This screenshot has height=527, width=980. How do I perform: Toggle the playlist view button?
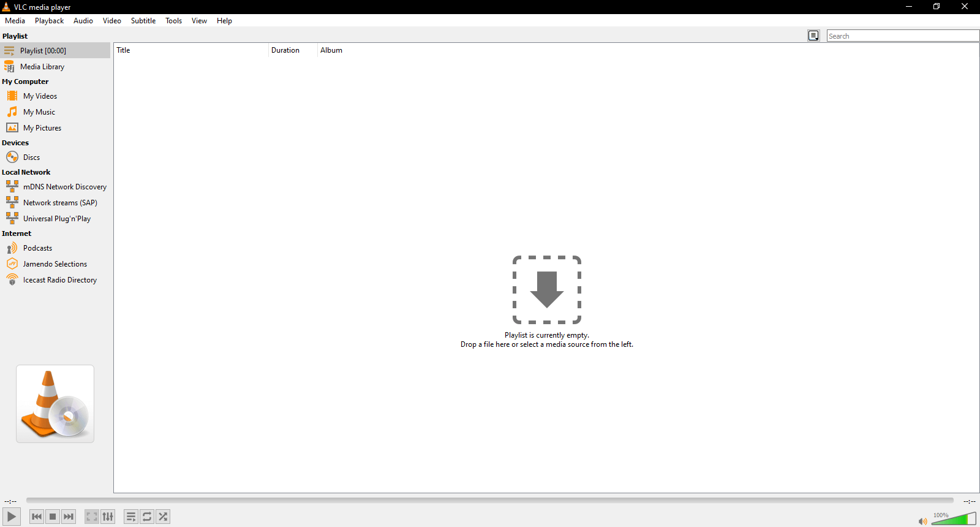click(x=131, y=517)
